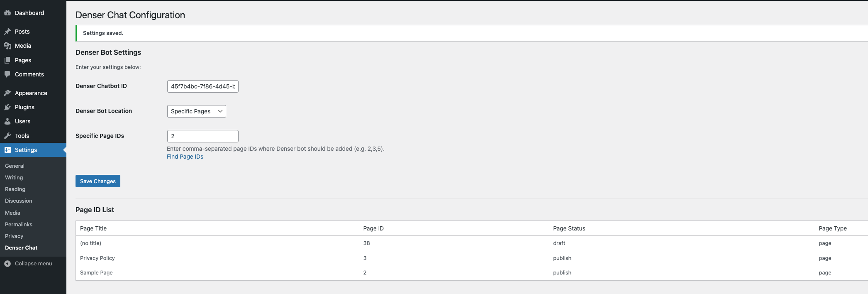Click page ID 38 cell
This screenshot has height=294, width=868.
366,243
